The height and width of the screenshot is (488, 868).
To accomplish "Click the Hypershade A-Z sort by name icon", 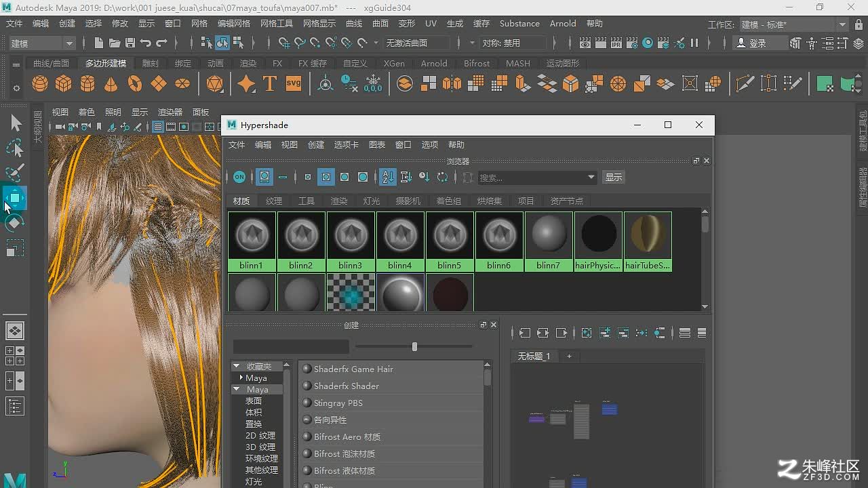I will (388, 177).
